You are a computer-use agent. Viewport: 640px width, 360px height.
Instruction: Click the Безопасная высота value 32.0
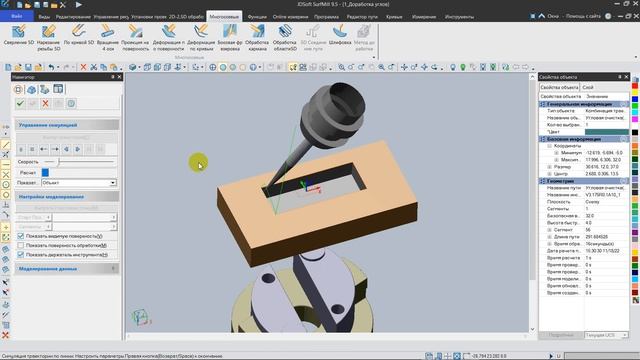pos(590,216)
